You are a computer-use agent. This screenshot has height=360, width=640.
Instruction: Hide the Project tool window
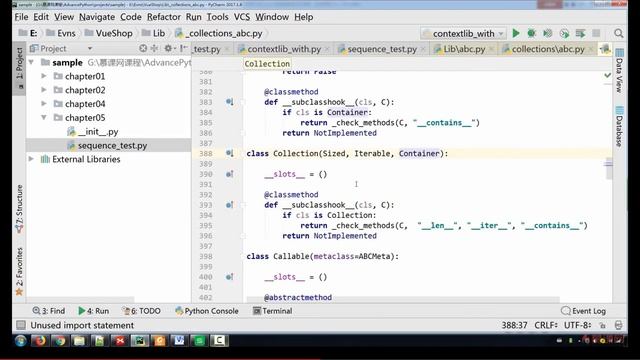tap(183, 49)
